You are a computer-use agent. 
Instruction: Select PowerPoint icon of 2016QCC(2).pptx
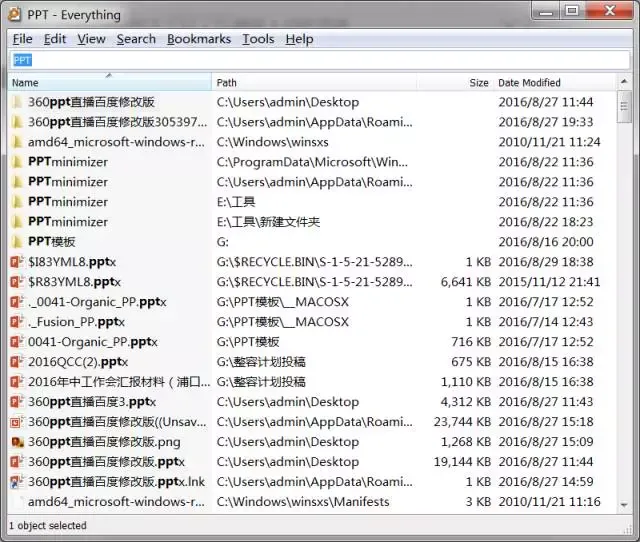click(17, 362)
